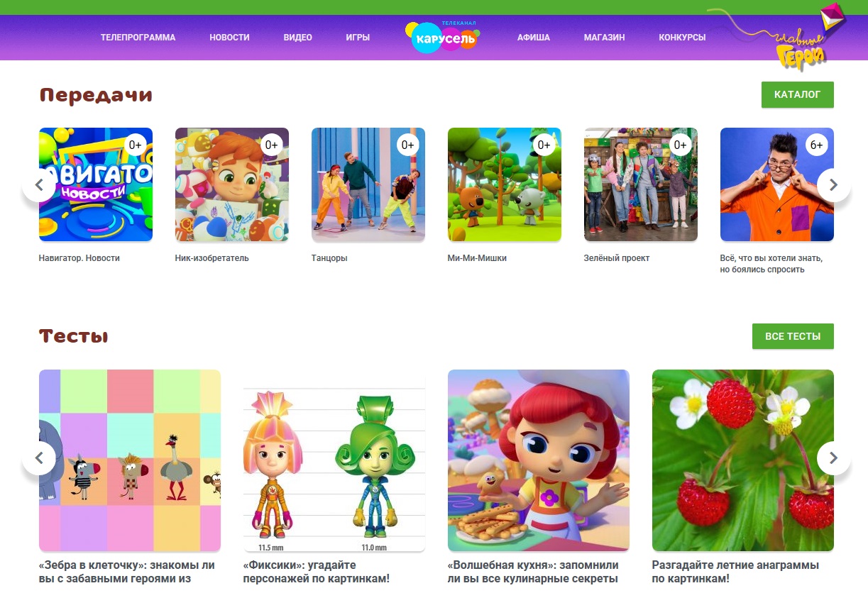Select Магазин in the navigation bar

(x=605, y=38)
